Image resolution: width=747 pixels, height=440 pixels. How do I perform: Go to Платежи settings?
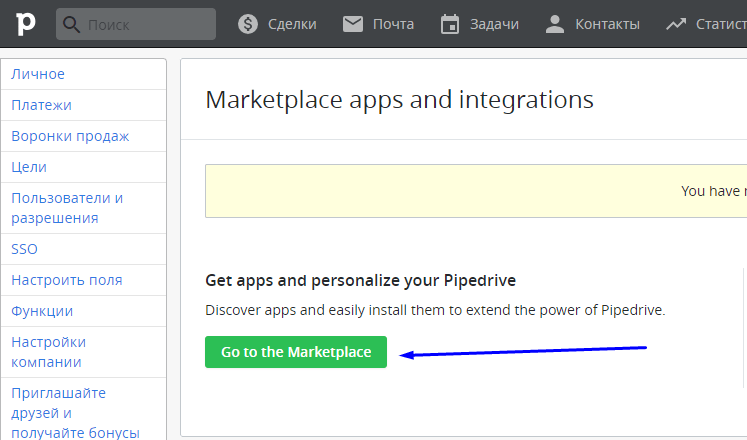click(x=41, y=105)
